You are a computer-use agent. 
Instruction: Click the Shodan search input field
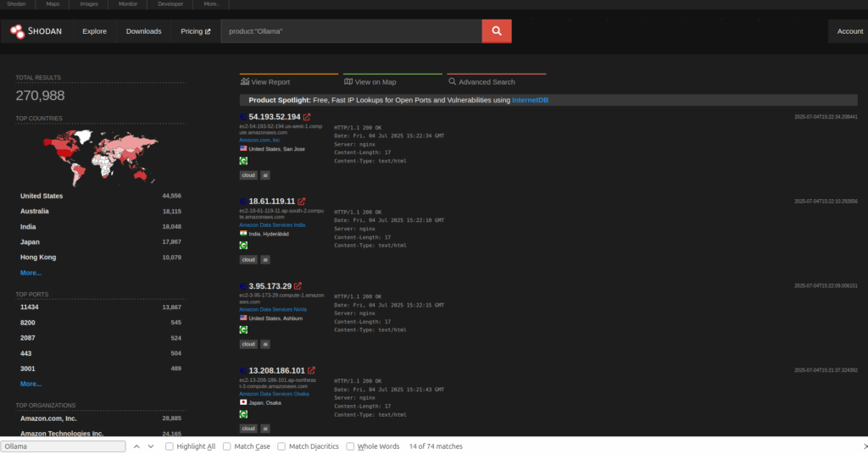point(352,31)
